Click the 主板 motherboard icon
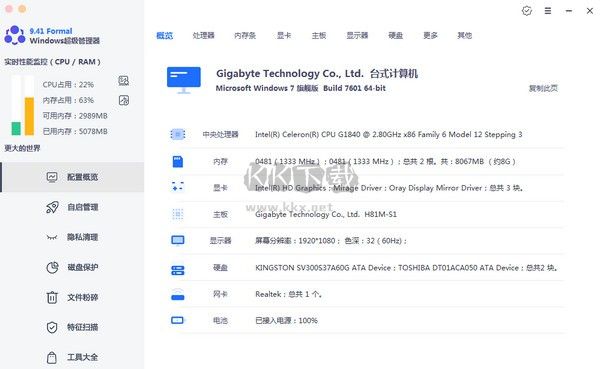 [178, 214]
